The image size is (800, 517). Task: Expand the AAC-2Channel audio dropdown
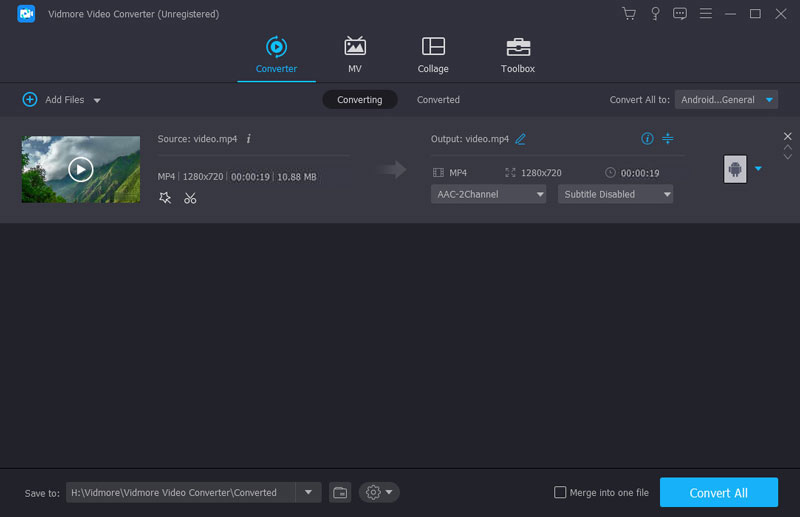[489, 194]
